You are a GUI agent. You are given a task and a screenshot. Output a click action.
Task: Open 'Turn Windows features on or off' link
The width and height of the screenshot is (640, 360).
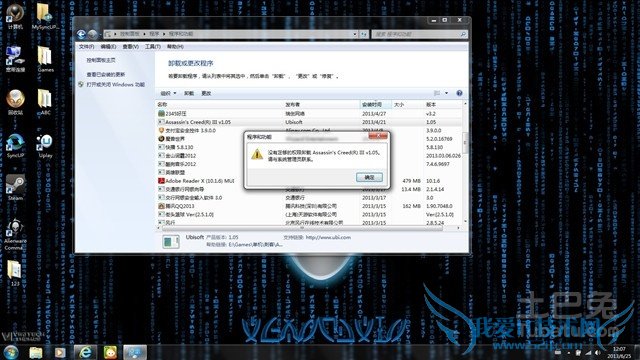coord(116,85)
